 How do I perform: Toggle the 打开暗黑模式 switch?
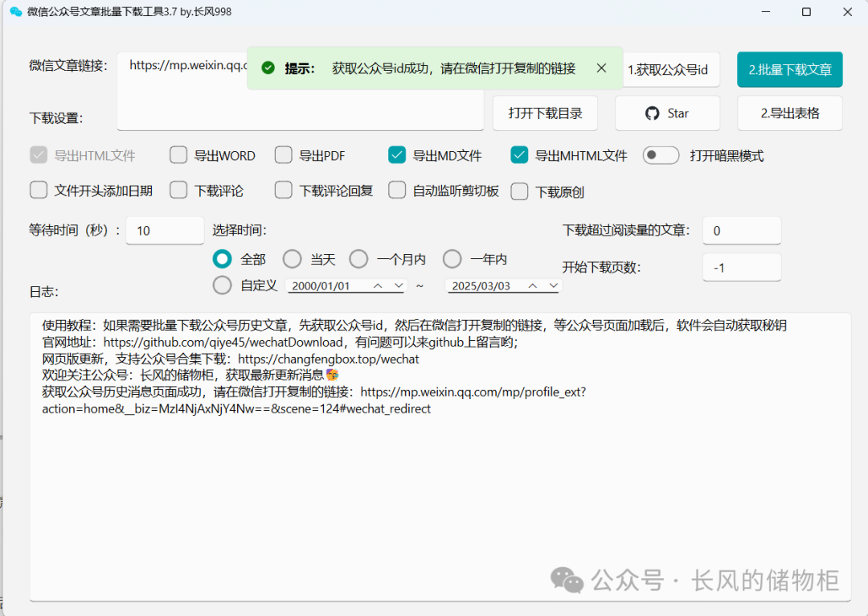tap(661, 155)
